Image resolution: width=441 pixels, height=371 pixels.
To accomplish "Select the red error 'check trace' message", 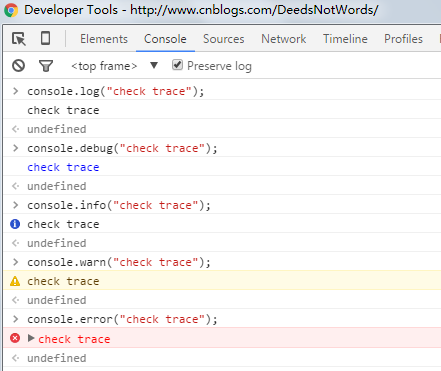I will point(74,339).
